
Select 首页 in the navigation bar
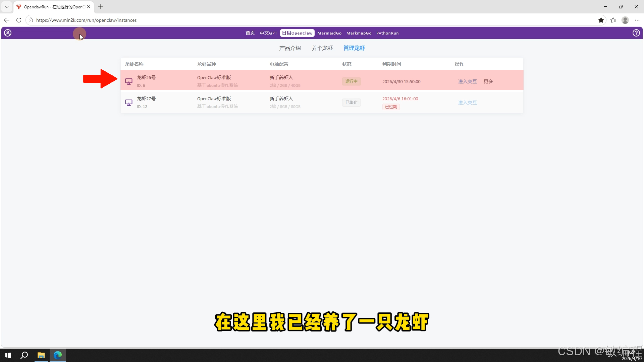250,33
